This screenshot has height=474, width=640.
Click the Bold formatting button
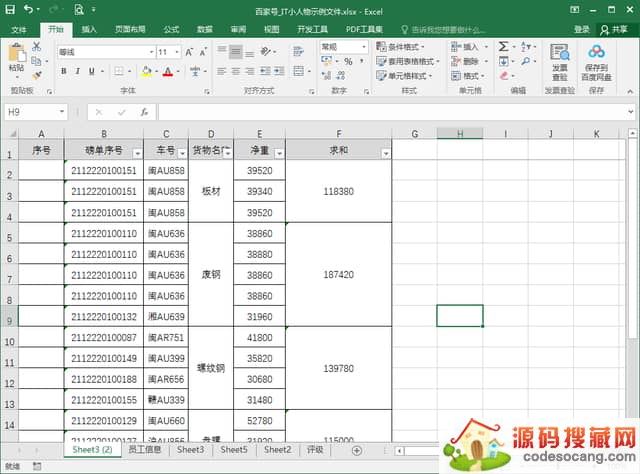pyautogui.click(x=63, y=71)
